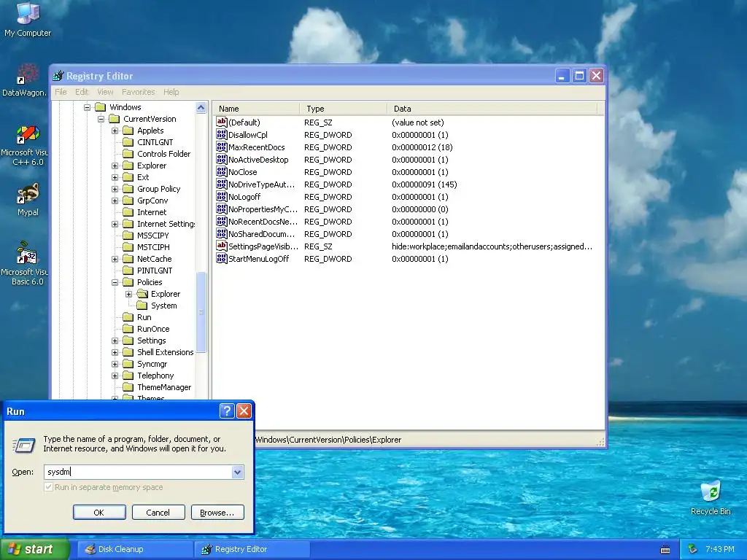Select the System folder under Policies
This screenshot has height=560, width=747.
(x=142, y=306)
